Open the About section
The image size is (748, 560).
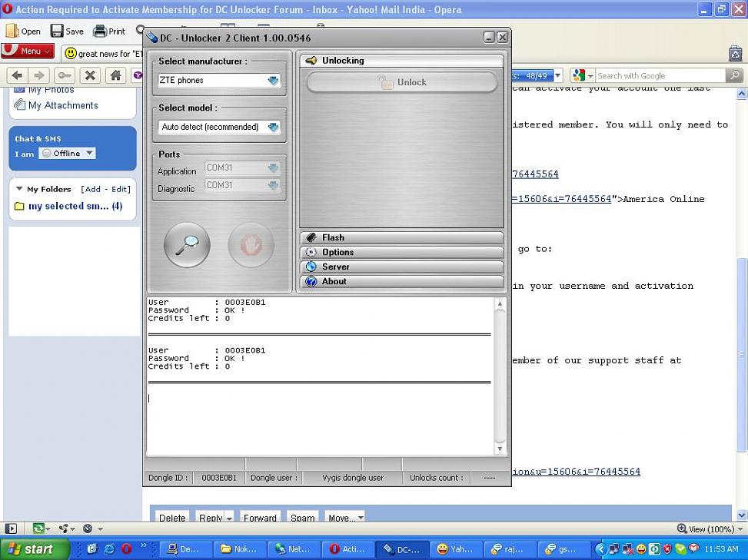click(x=401, y=282)
